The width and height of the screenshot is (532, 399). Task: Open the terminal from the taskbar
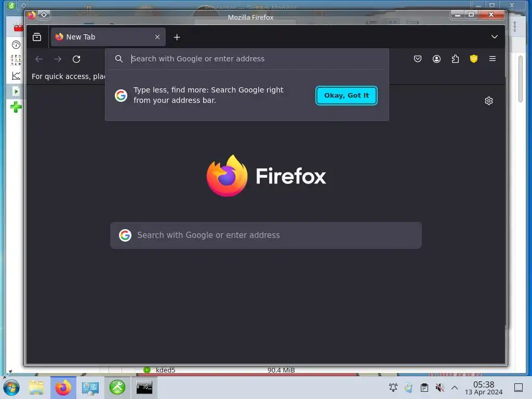coord(144,388)
